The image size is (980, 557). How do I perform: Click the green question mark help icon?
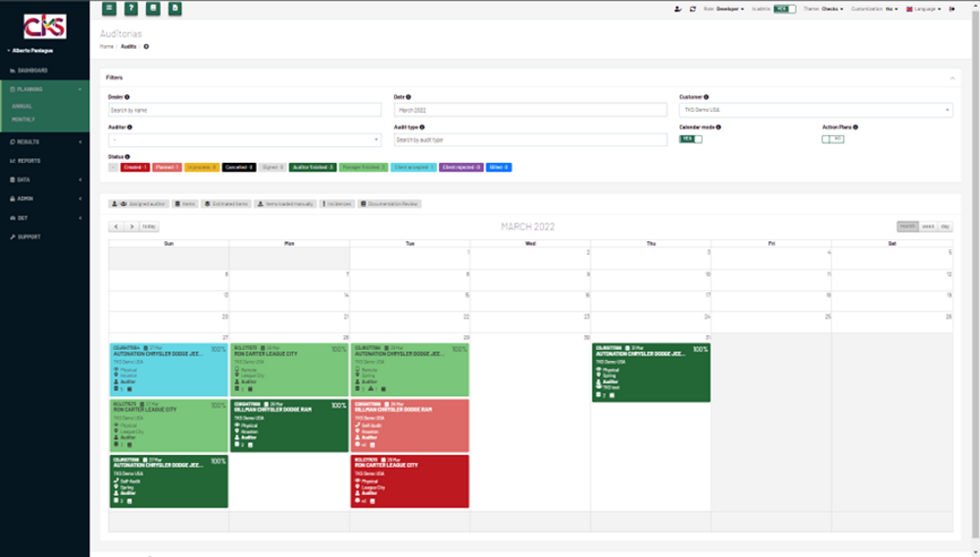pyautogui.click(x=130, y=8)
